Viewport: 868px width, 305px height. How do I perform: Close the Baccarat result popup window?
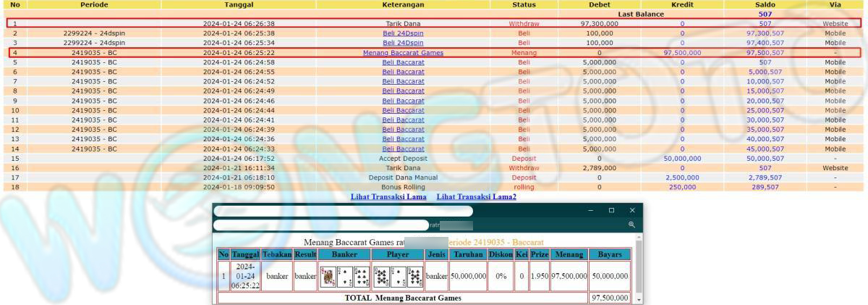tap(632, 211)
